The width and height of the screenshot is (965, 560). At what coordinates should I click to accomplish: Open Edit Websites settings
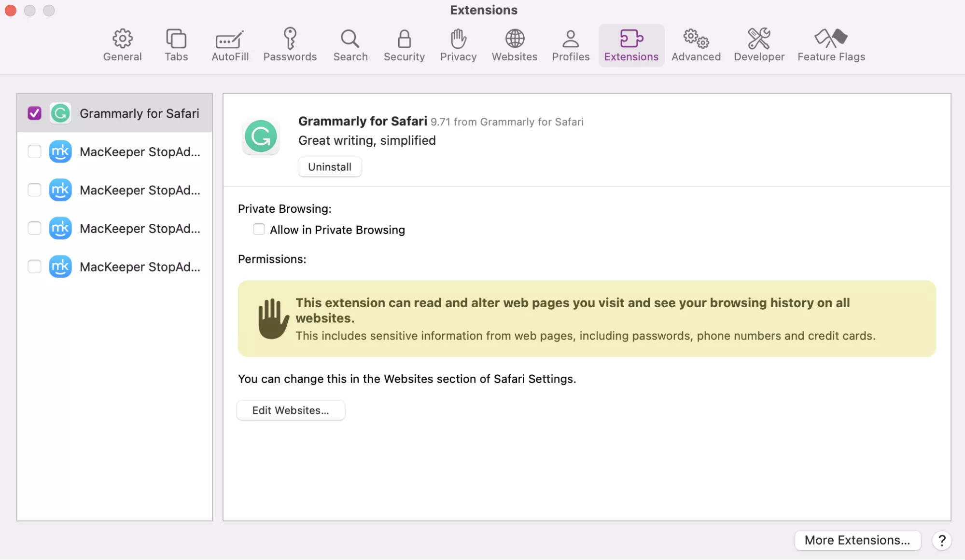pyautogui.click(x=291, y=410)
